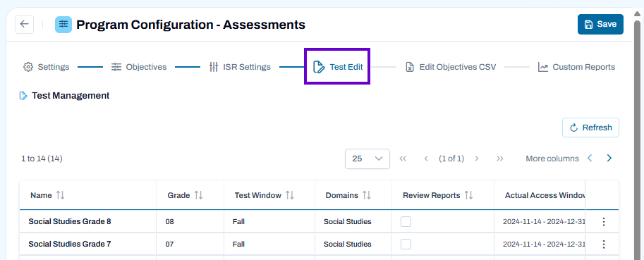Click the back arrow button
Screen dimensions: 644x260
click(24, 24)
